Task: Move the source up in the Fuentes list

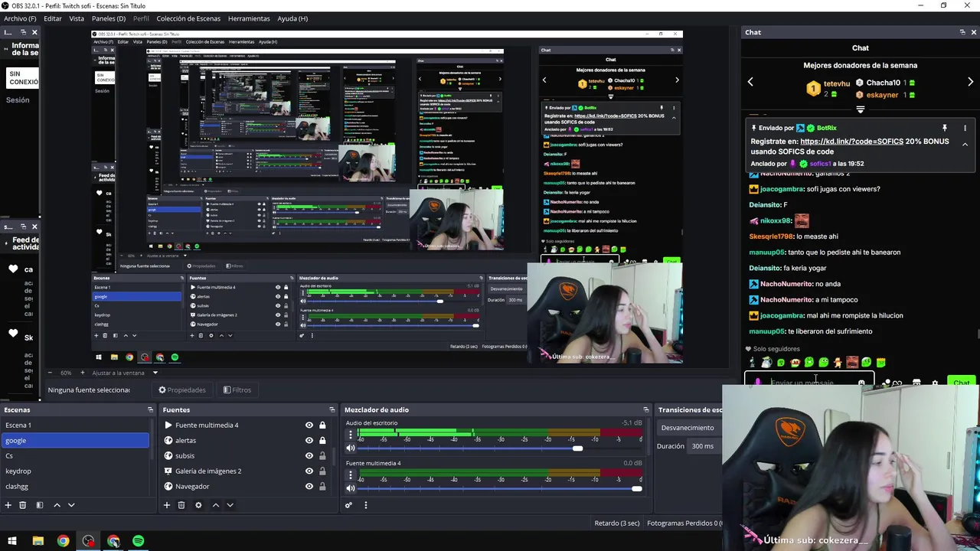Action: pos(216,505)
